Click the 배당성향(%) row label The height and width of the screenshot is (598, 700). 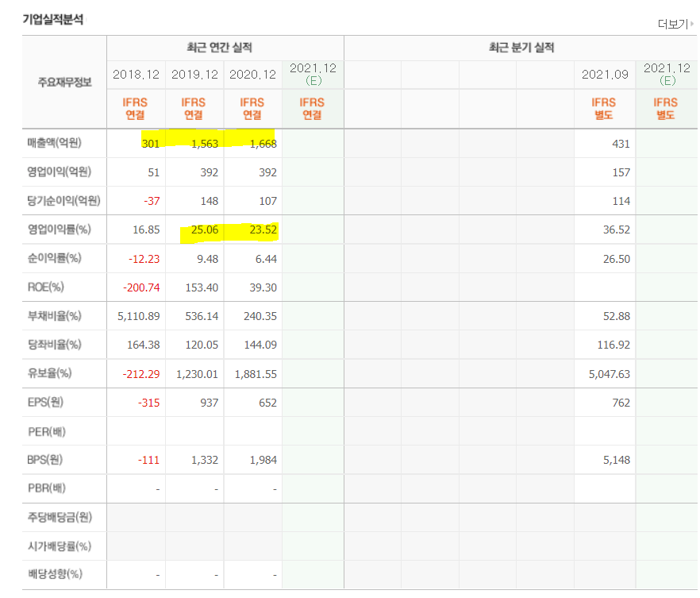click(55, 574)
